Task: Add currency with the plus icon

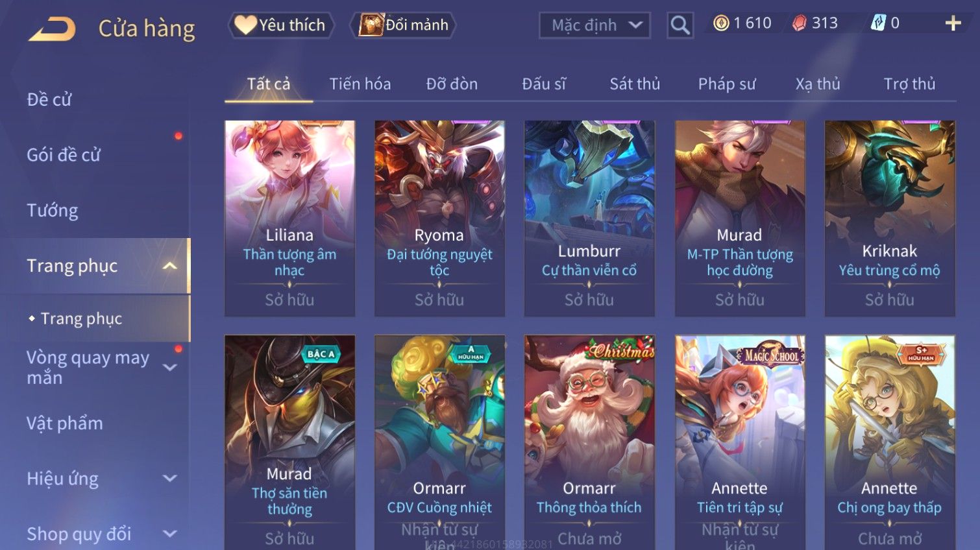Action: tap(952, 23)
